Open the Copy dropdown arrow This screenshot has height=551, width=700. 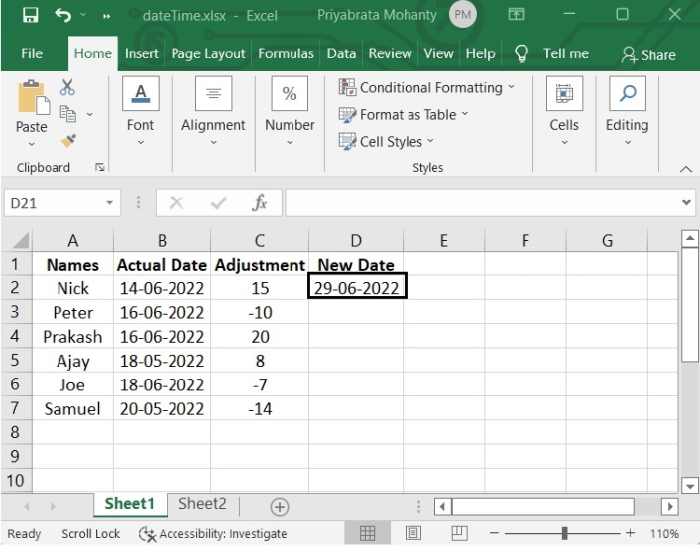[90, 114]
